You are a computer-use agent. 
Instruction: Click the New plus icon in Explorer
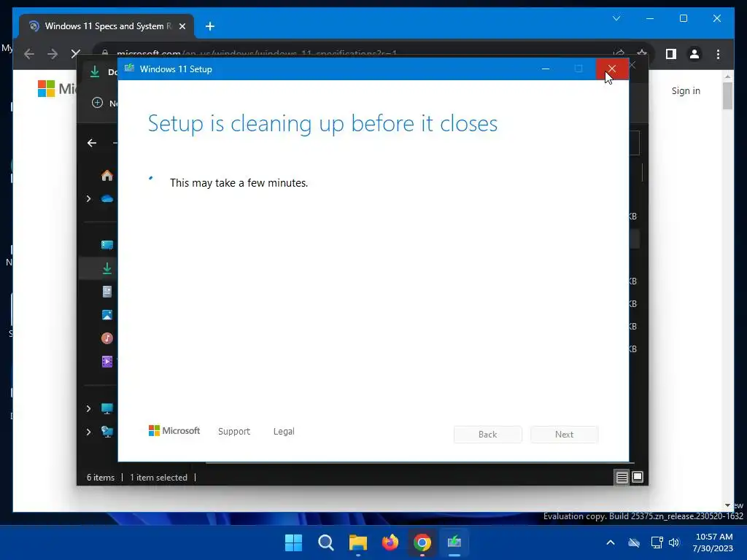[97, 103]
